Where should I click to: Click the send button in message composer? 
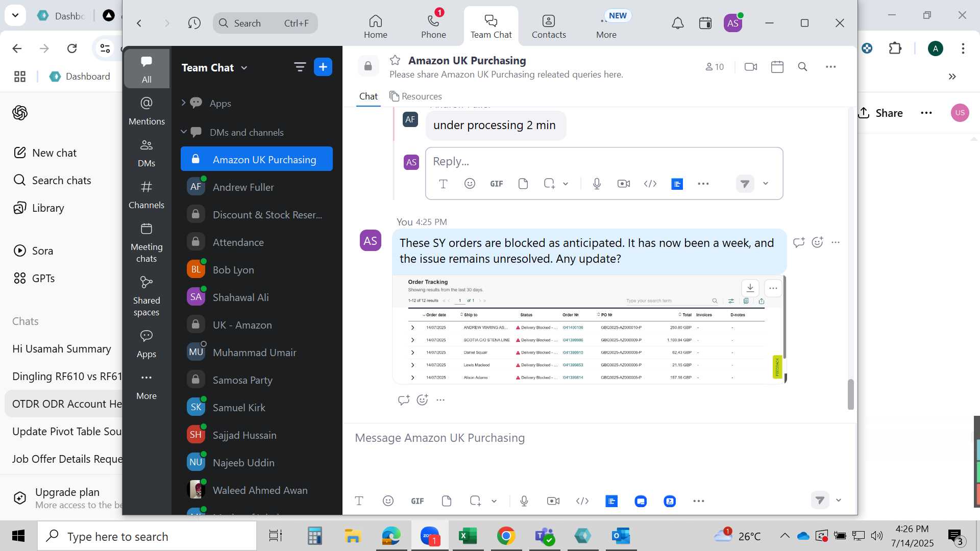coord(820,500)
